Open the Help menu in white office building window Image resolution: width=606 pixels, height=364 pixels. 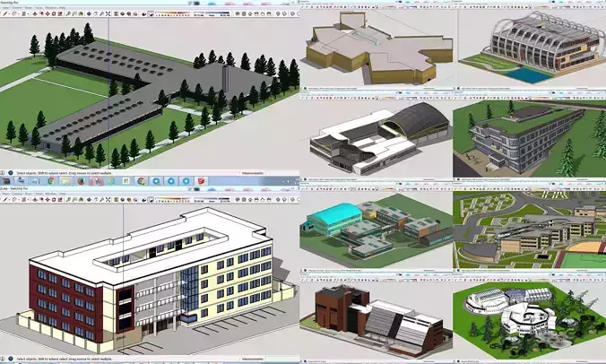[62, 193]
